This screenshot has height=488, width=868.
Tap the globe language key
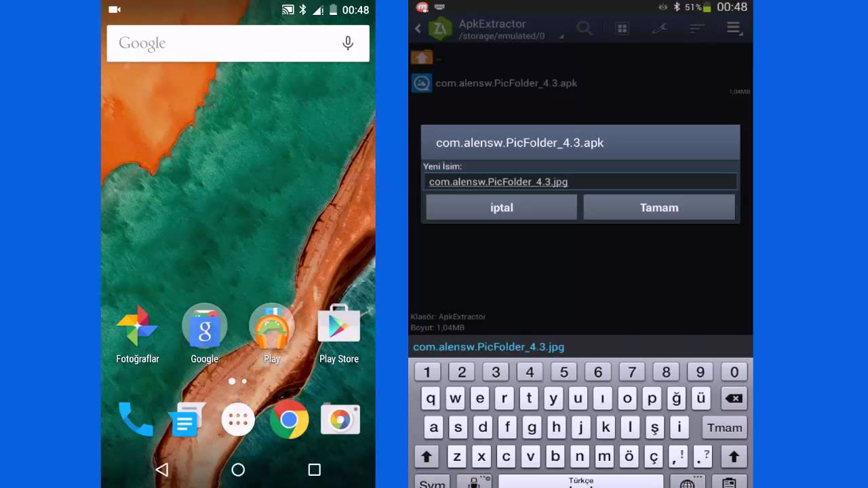point(688,482)
